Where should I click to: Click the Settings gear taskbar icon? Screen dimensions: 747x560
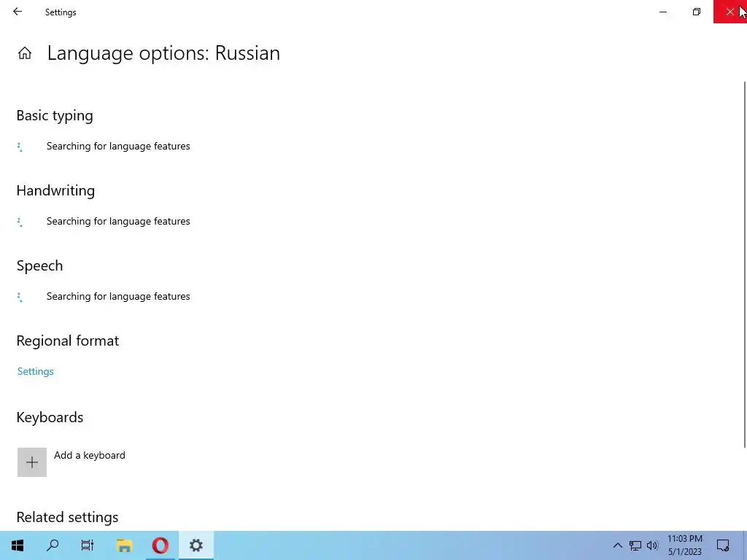(196, 545)
